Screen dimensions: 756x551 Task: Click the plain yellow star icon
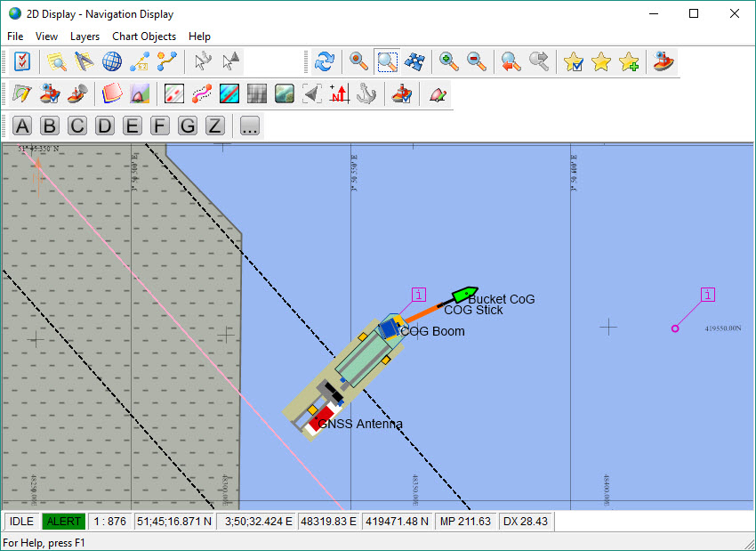tap(601, 61)
